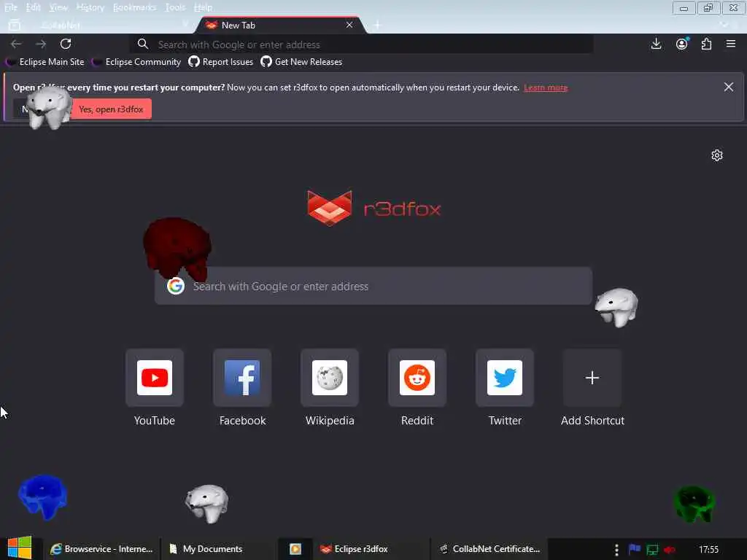Switch to the CollabNet tab

click(111, 26)
